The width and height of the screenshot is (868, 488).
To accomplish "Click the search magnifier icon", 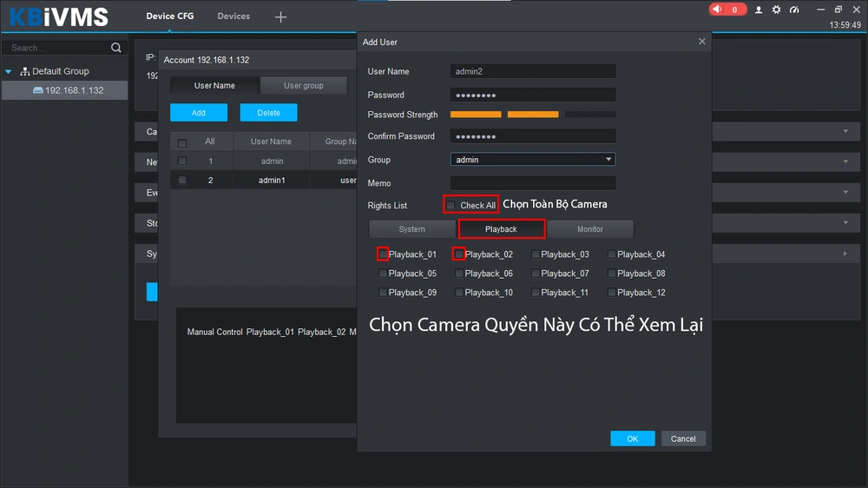I will click(x=115, y=48).
